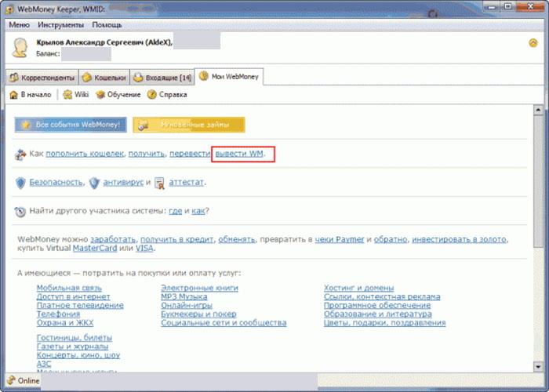Open the получить в кредит link
Screen dimensions: 549x392
click(176, 239)
